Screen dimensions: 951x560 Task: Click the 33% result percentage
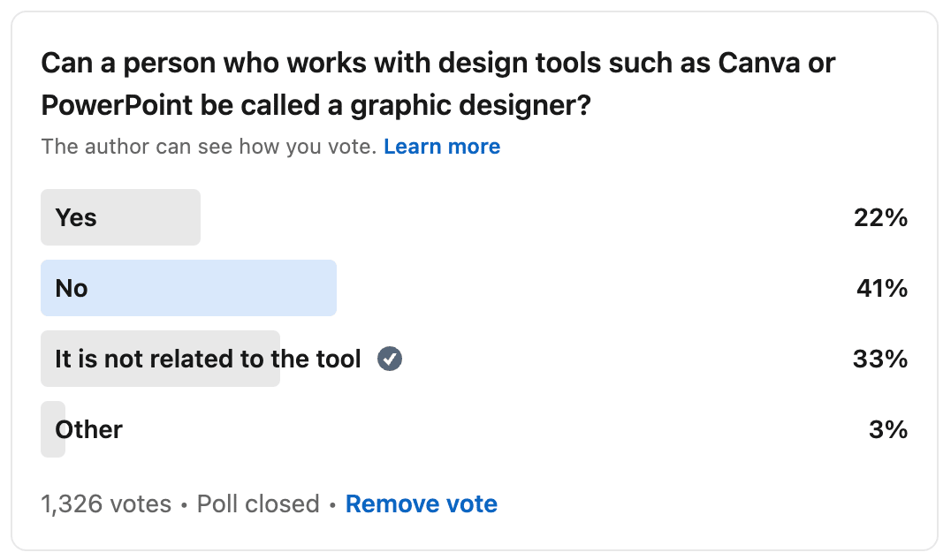point(880,359)
